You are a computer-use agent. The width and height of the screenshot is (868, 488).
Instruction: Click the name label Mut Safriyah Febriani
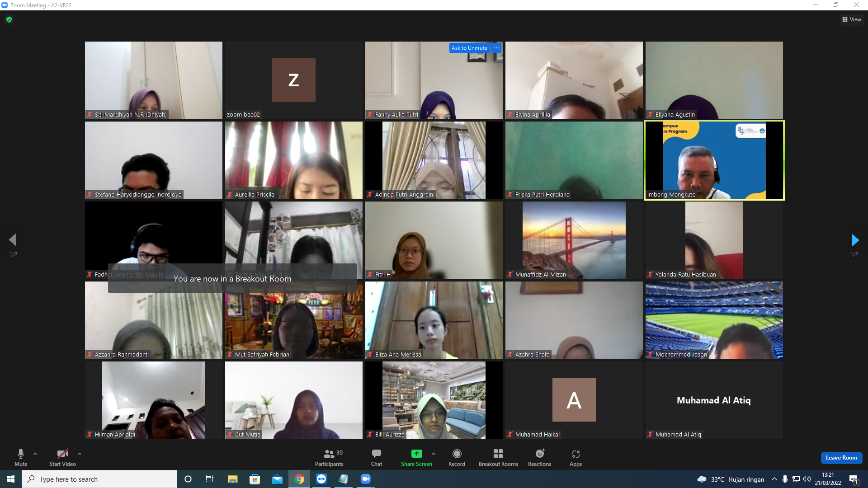[263, 355]
